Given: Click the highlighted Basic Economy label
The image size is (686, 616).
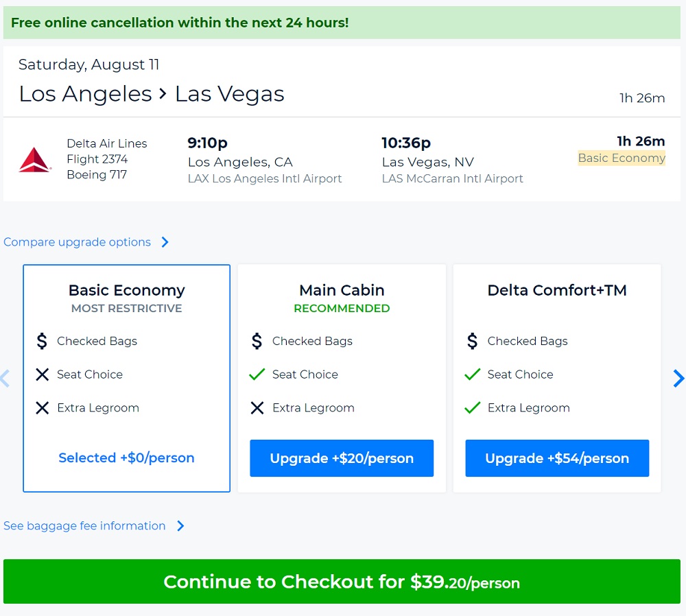Looking at the screenshot, I should [622, 158].
